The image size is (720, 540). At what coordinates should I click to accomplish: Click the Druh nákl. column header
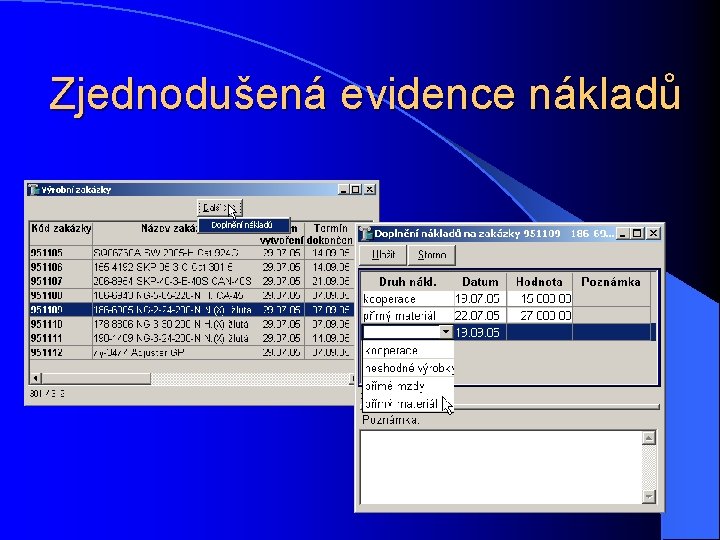(408, 281)
